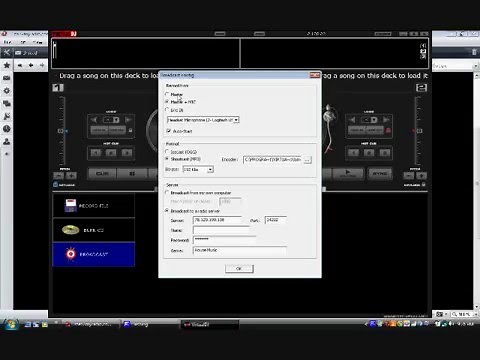Click right deck hot cue 1
480x360 pixels.
point(354,153)
